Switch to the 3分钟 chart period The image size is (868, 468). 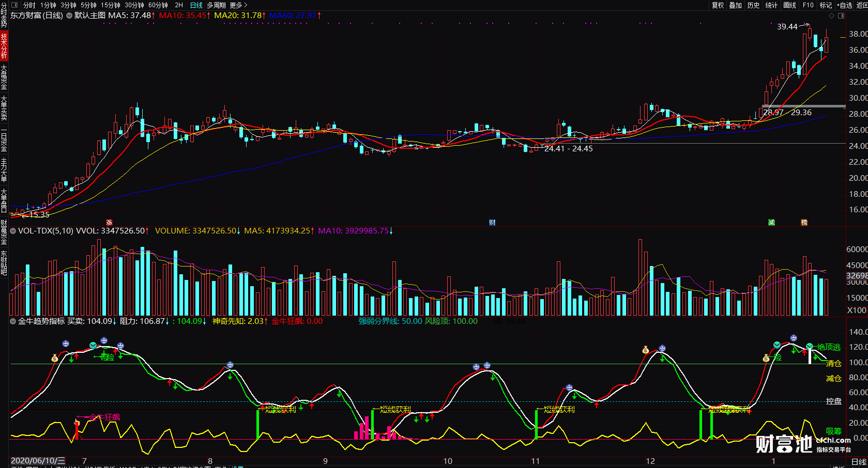point(68,5)
